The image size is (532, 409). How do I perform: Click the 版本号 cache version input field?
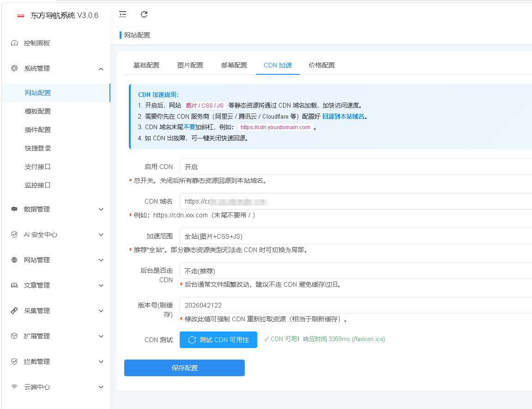coord(323,305)
